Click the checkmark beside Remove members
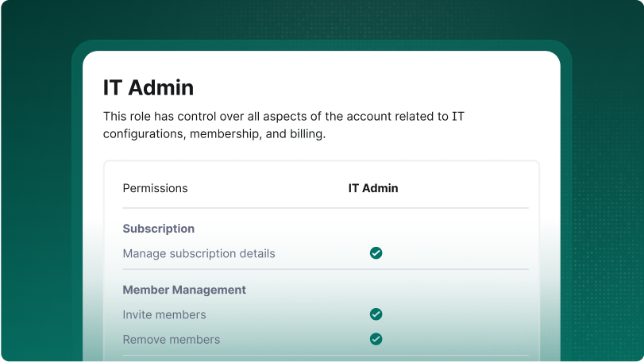The height and width of the screenshot is (362, 644). tap(376, 340)
